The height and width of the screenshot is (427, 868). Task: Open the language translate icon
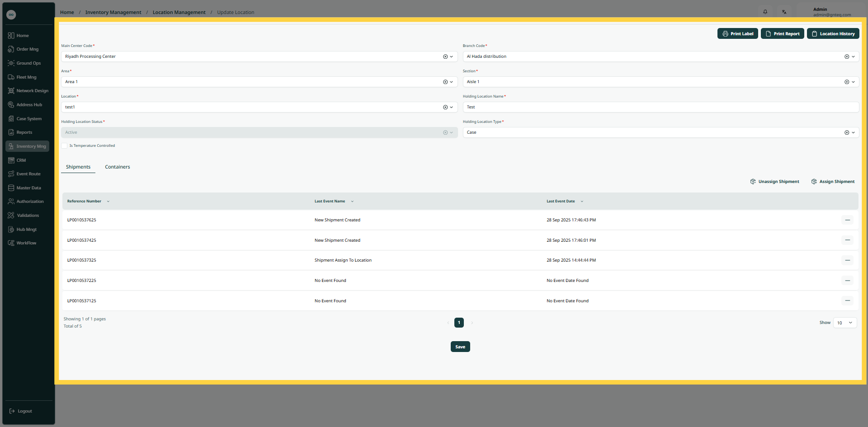coord(784,12)
